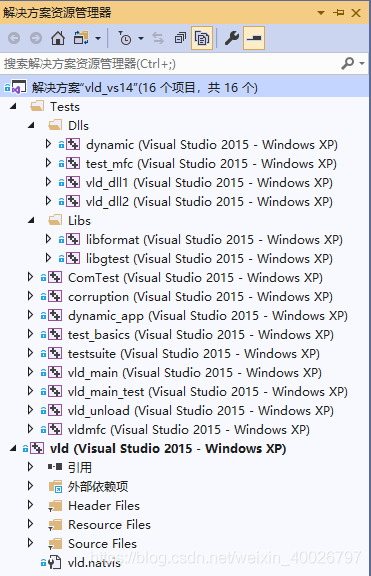Expand the vld_main_test project

(x=30, y=391)
